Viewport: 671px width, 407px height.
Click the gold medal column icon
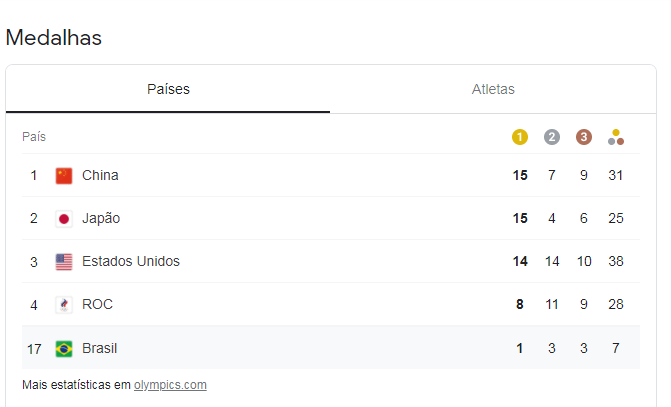click(520, 137)
